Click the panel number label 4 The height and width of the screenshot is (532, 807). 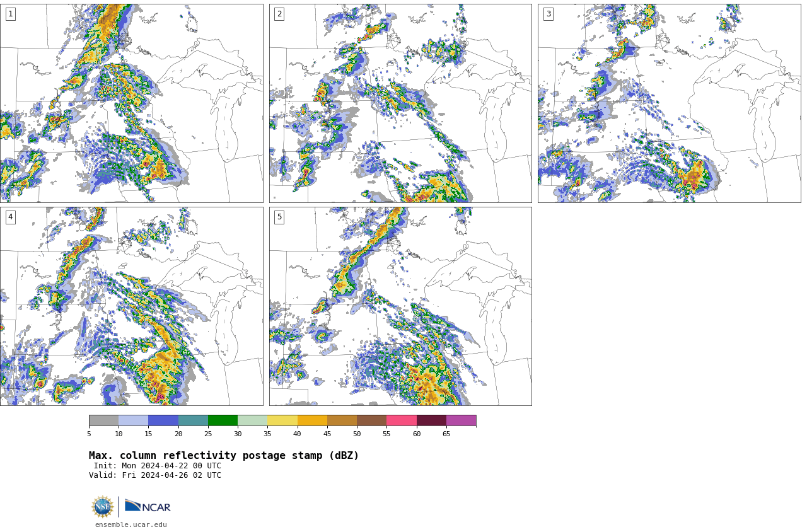(10, 217)
